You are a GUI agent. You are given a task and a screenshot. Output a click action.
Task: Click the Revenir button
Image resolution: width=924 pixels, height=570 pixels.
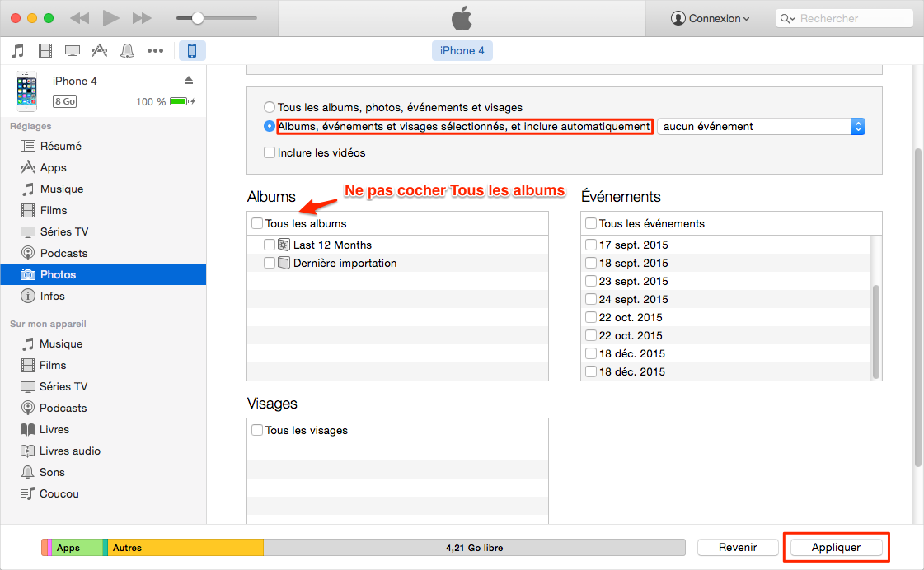point(738,547)
